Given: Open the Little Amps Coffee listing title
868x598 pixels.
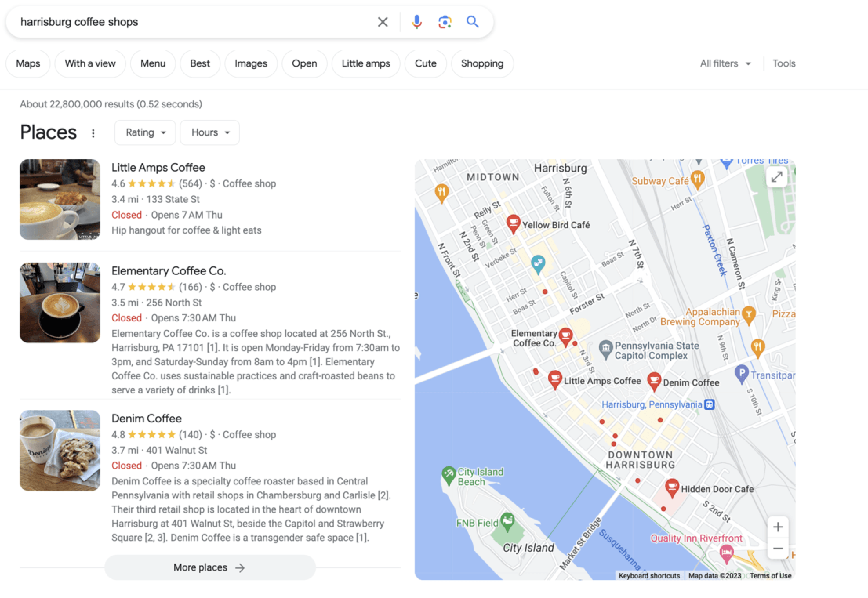Looking at the screenshot, I should (x=158, y=167).
